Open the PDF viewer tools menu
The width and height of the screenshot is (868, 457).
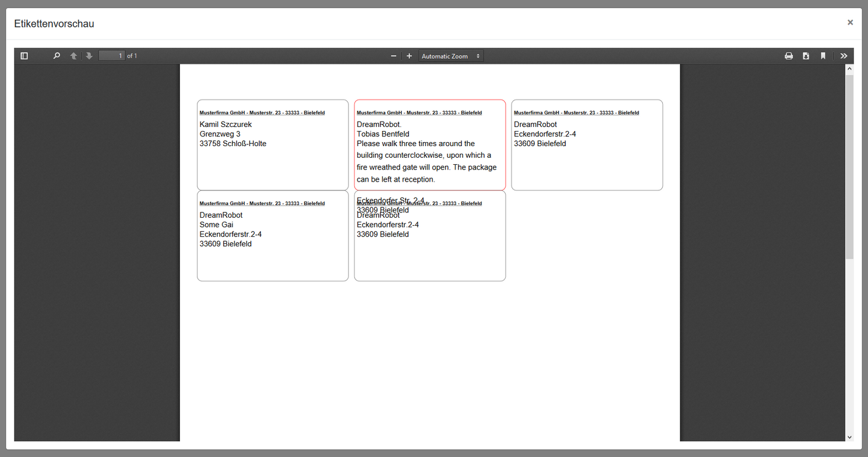844,56
